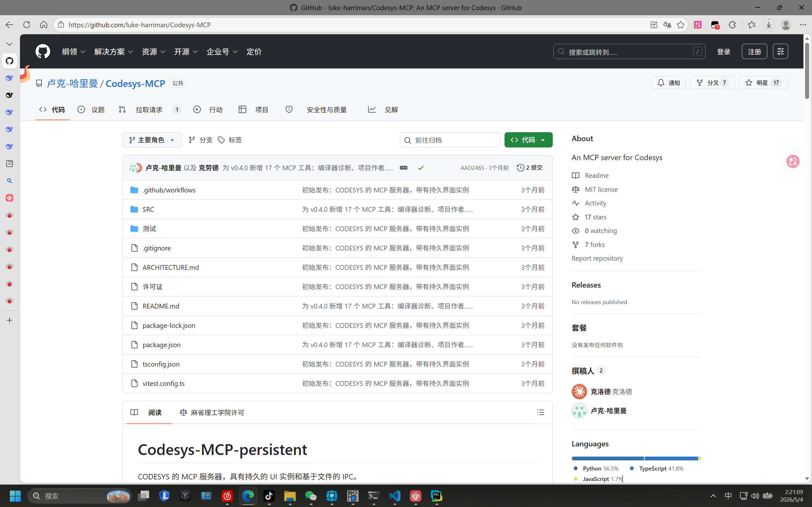The width and height of the screenshot is (812, 507).
Task: Open the search tab in vertical sidebar
Action: tap(10, 181)
